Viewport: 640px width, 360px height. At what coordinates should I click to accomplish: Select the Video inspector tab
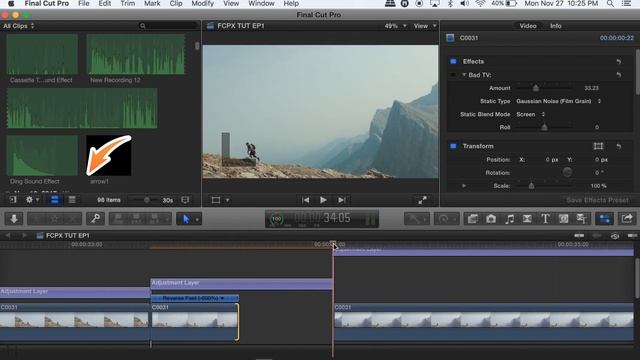[x=528, y=26]
